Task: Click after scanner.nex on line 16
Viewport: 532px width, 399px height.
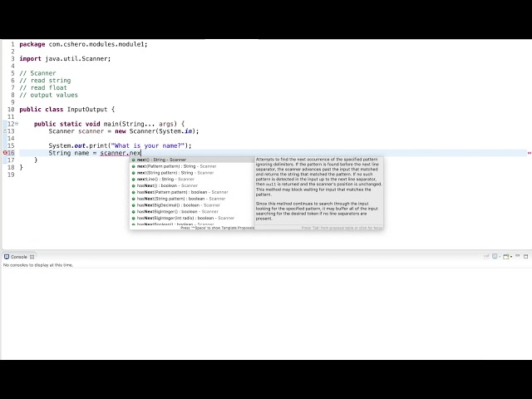Action: coord(140,153)
